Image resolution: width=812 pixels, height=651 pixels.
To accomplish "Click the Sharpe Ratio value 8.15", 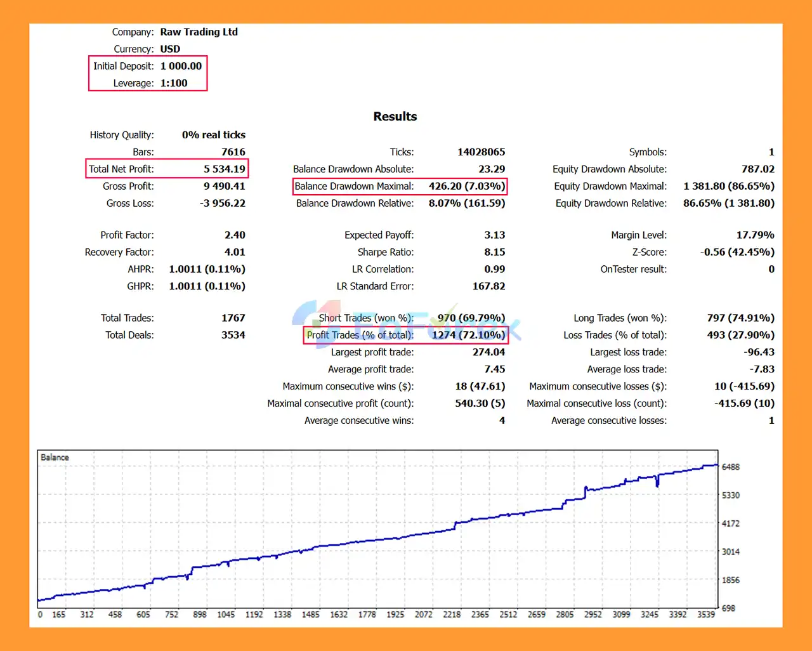I will point(494,252).
